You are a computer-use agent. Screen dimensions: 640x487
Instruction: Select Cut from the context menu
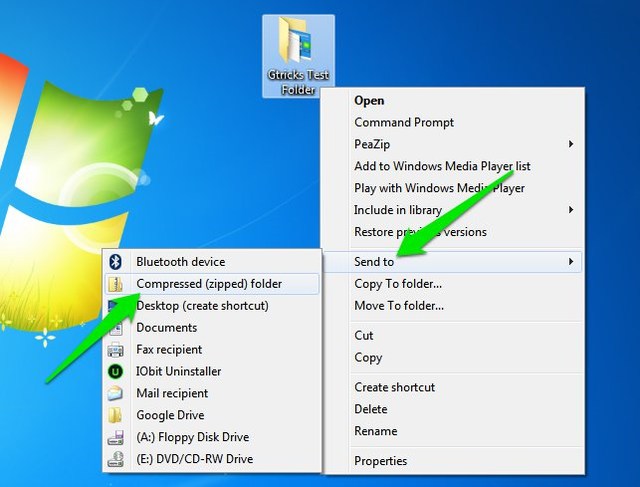click(454, 336)
